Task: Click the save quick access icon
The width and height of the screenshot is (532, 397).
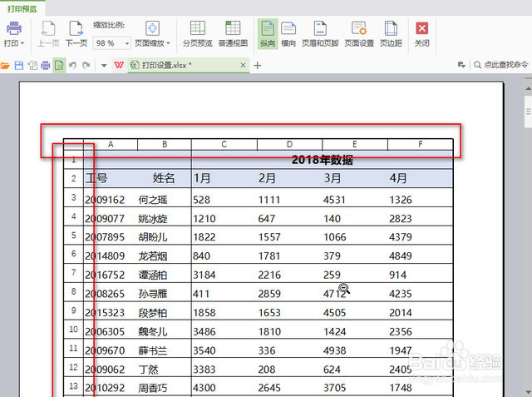Action: [19, 65]
